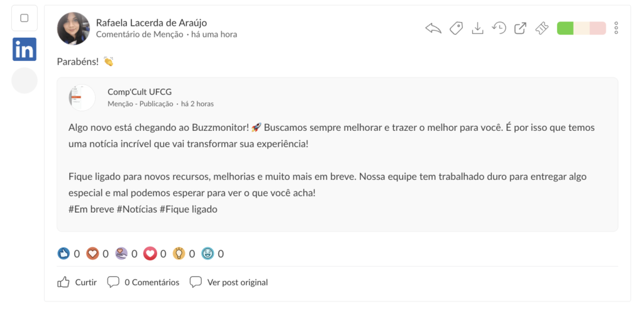Set sentiment to negative (pink segment)
This screenshot has width=644, height=309.
click(x=597, y=28)
